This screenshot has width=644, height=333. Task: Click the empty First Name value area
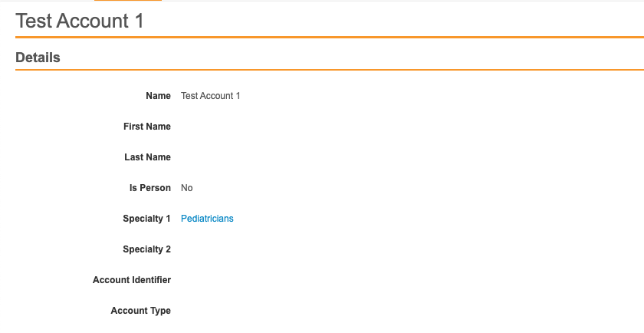point(230,127)
